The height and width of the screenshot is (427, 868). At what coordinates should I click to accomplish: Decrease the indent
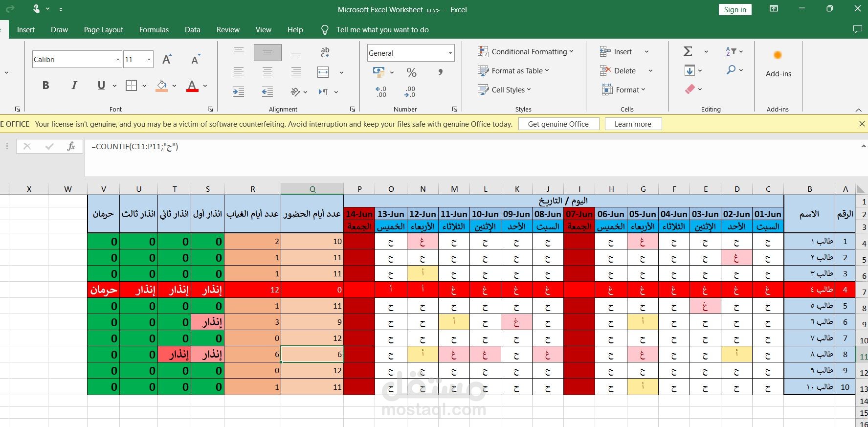(267, 91)
